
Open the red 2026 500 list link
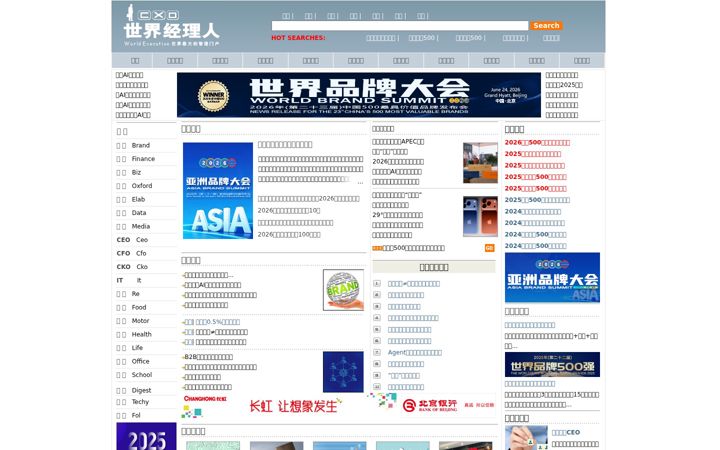click(x=537, y=142)
